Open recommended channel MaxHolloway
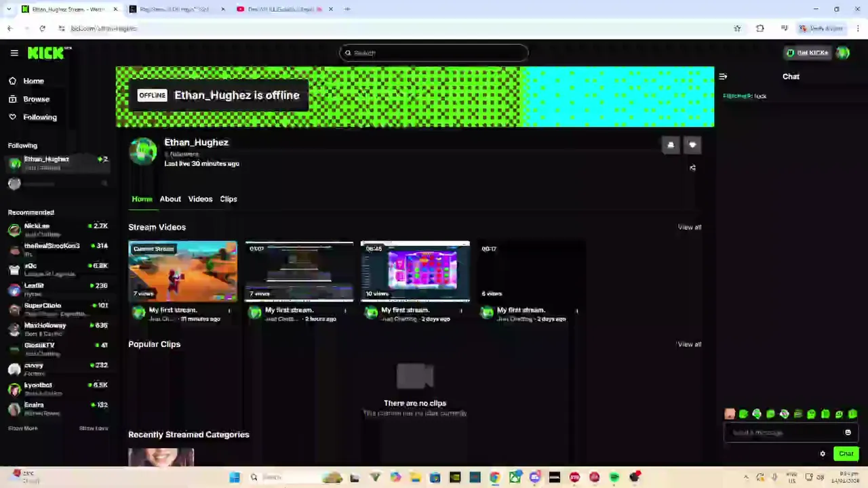The width and height of the screenshot is (868, 488). click(58, 329)
